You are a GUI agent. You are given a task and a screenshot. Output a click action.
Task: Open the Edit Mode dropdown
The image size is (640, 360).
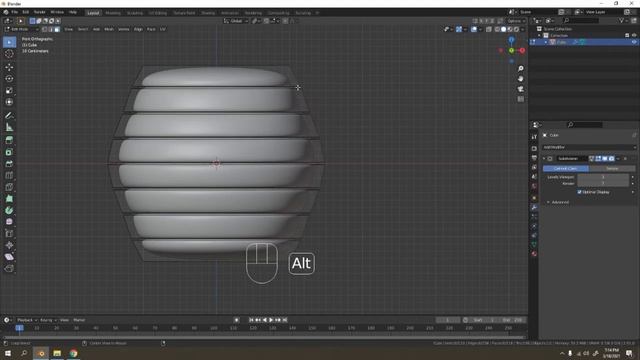(21, 29)
